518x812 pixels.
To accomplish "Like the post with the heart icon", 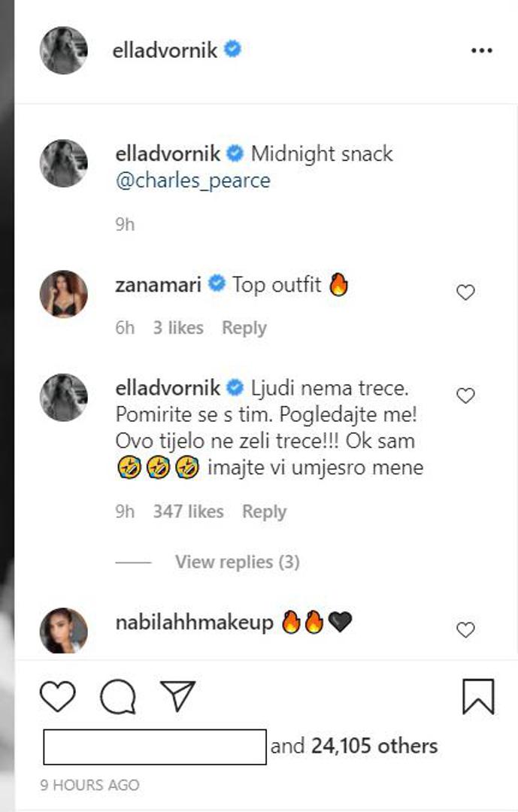I will pos(58,695).
